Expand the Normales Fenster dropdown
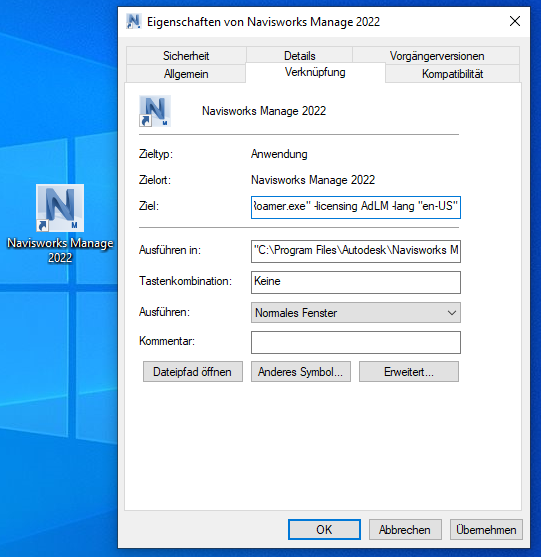The height and width of the screenshot is (557, 541). tap(356, 313)
